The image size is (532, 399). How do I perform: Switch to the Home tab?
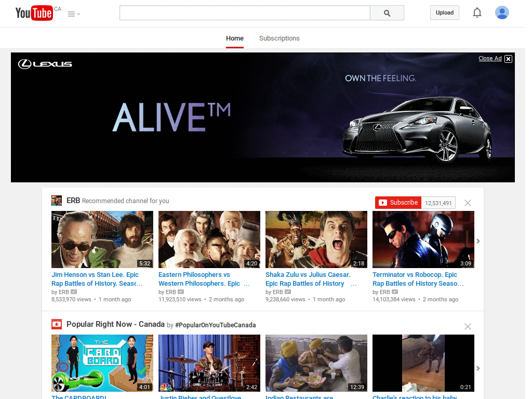(x=235, y=38)
